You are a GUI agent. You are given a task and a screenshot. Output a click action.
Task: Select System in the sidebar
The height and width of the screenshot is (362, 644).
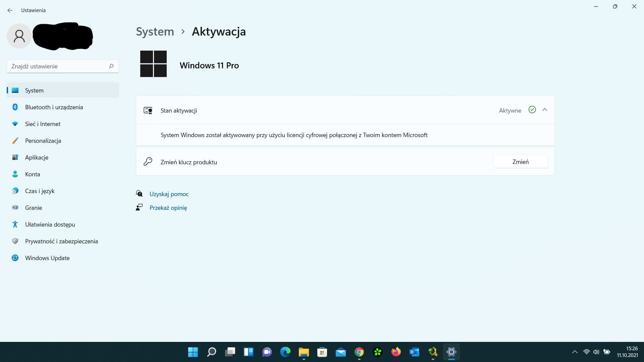click(63, 90)
